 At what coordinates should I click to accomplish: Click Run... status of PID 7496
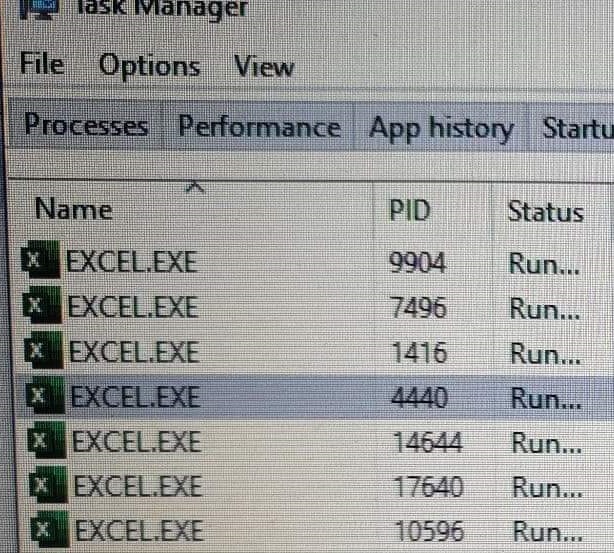[x=545, y=309]
